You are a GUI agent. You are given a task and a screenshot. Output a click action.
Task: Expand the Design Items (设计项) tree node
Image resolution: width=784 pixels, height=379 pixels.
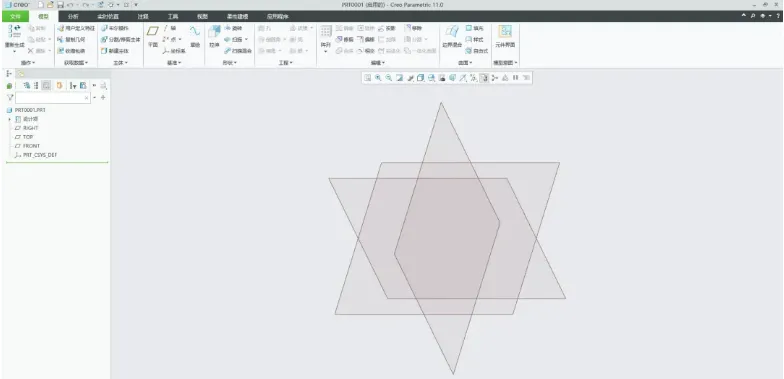tap(10, 119)
